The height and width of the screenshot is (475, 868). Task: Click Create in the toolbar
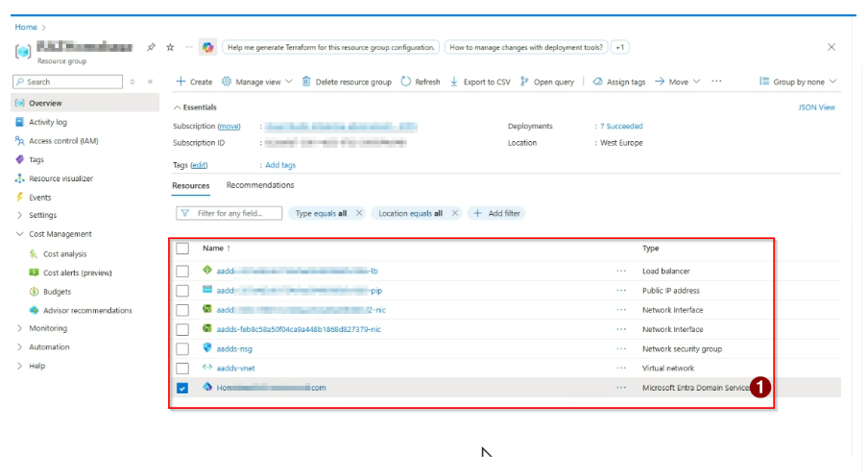tap(194, 82)
